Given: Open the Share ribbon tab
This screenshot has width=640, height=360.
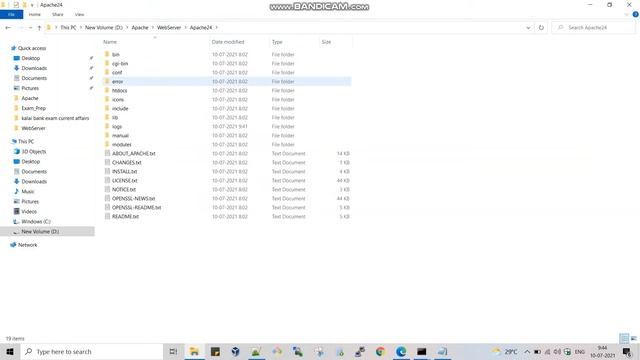Looking at the screenshot, I should pyautogui.click(x=58, y=14).
